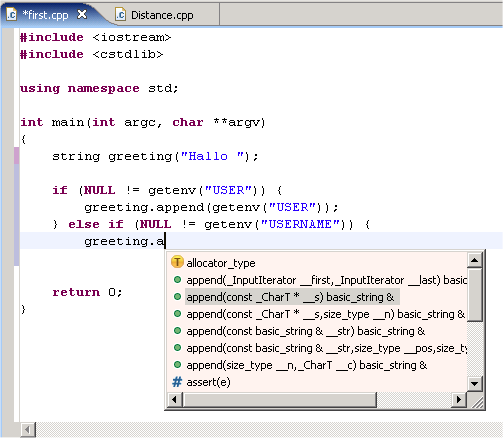Select append(const _CharT * __s) proposal
This screenshot has width=503, height=438.
point(290,297)
